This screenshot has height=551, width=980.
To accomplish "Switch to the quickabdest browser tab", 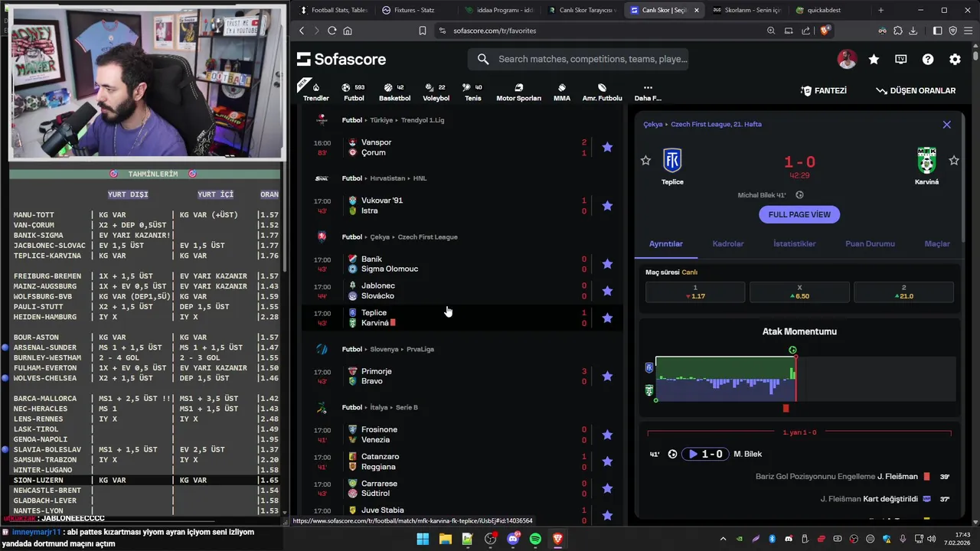I will click(823, 10).
